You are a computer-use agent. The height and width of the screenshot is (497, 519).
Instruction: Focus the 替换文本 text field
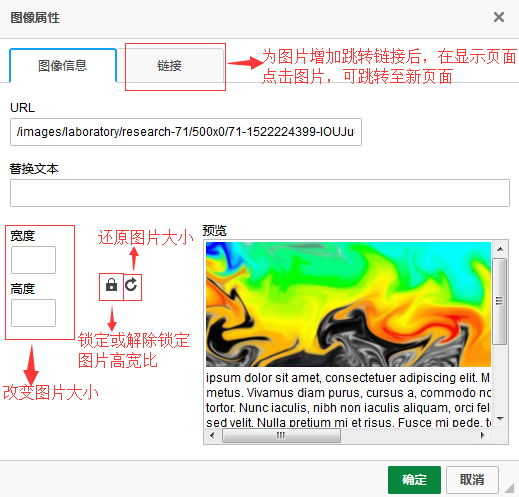coord(260,193)
